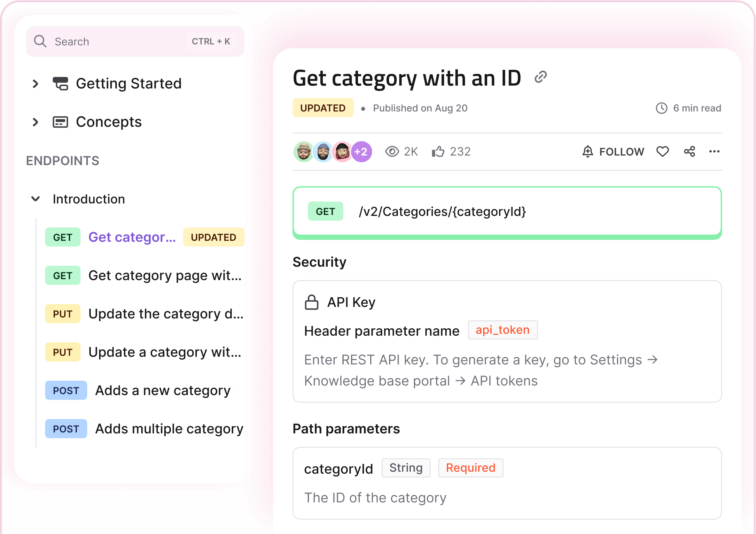Viewport: 756px width, 534px height.
Task: Click the eye views icon
Action: click(x=392, y=152)
